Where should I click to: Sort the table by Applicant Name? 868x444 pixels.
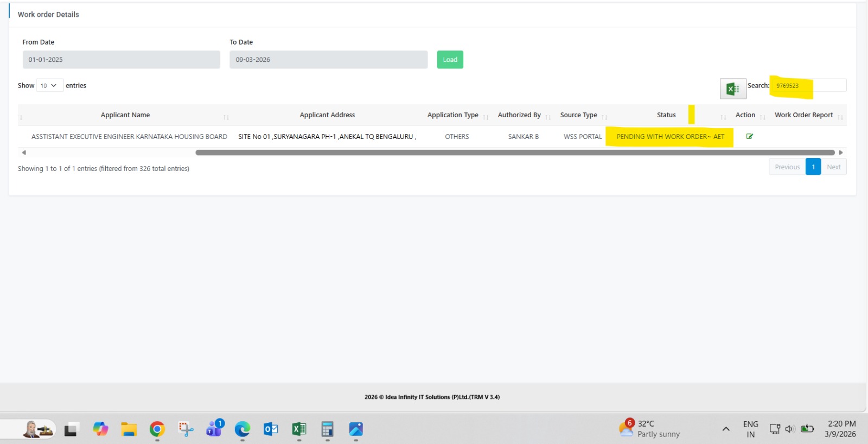125,115
